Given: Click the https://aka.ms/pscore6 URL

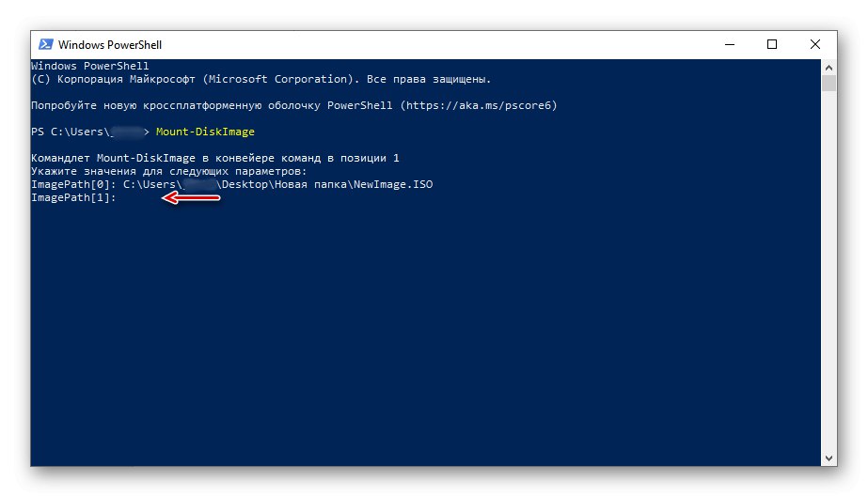Looking at the screenshot, I should (x=479, y=106).
